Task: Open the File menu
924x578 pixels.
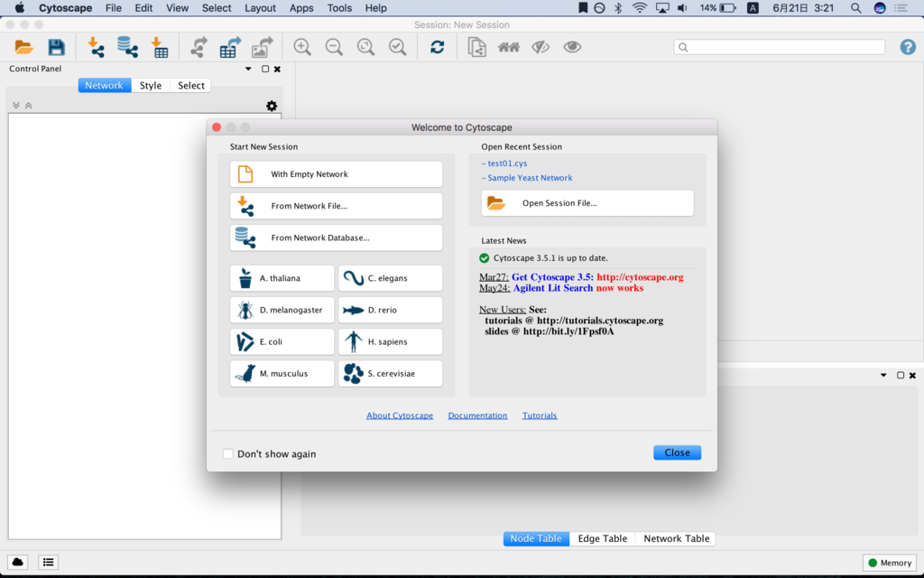Action: point(113,8)
